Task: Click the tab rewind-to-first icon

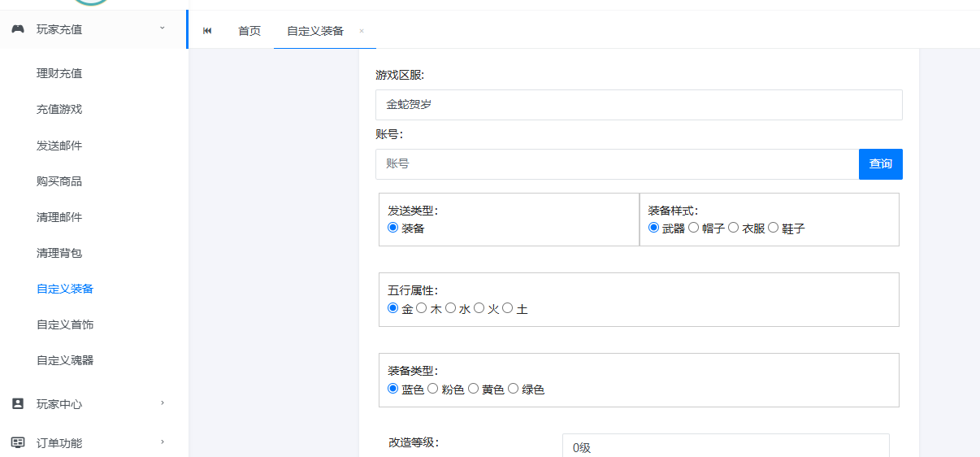Action: (x=207, y=31)
